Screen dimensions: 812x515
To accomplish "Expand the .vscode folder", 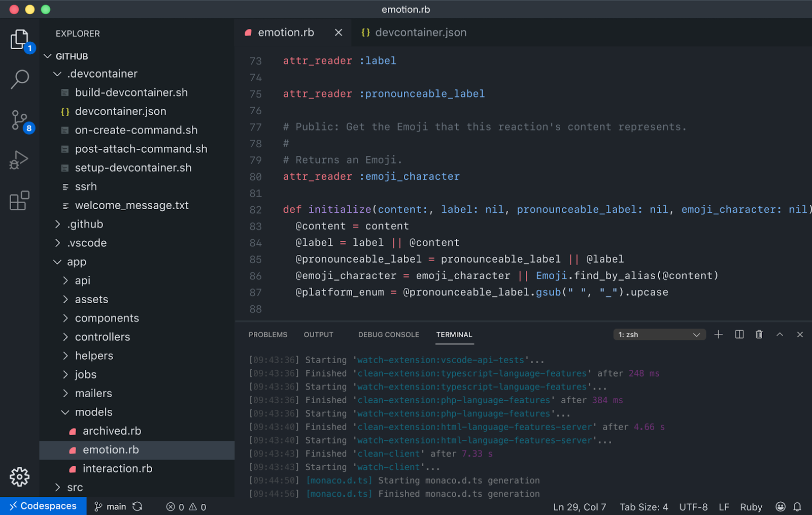I will (x=57, y=243).
